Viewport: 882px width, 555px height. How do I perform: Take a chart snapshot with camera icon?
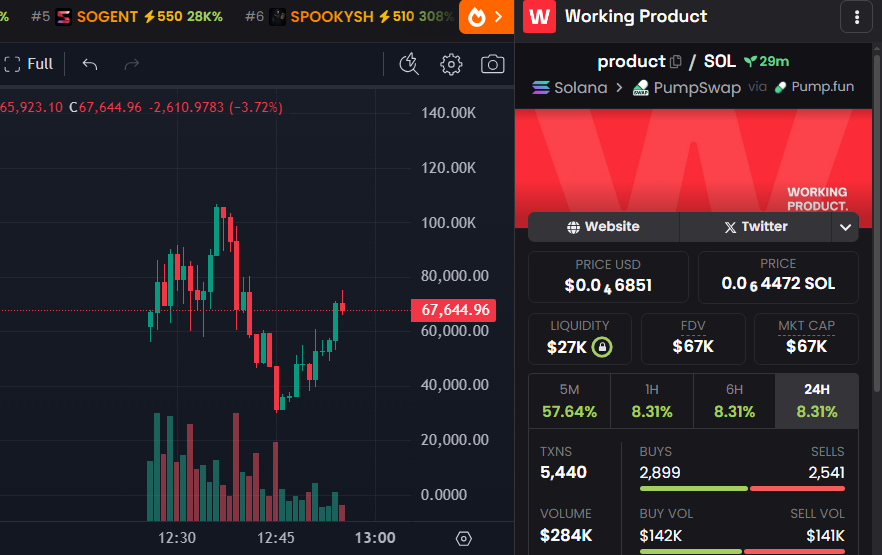pos(492,64)
